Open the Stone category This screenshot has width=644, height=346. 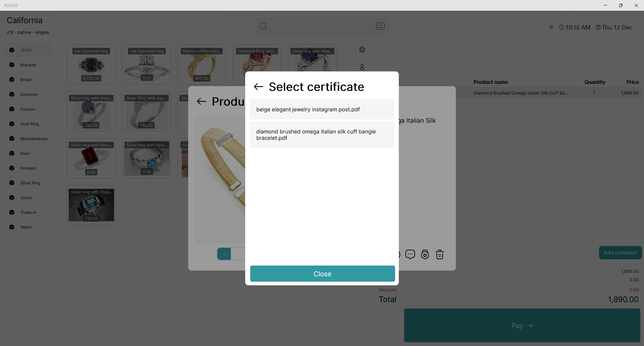(28, 198)
